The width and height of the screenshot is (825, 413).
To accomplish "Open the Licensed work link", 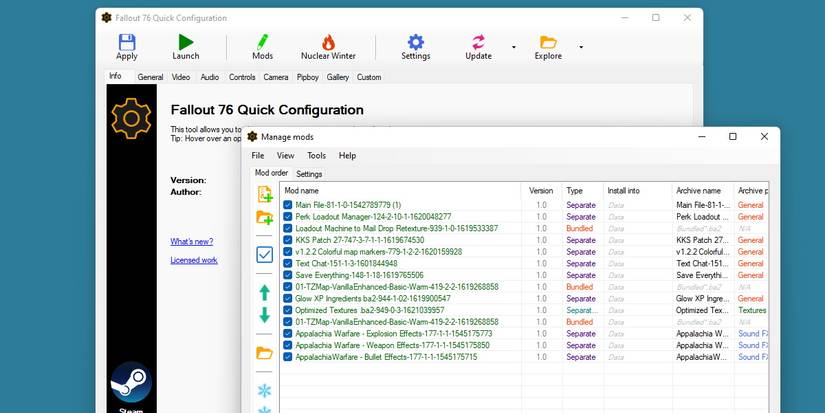I will tap(194, 260).
